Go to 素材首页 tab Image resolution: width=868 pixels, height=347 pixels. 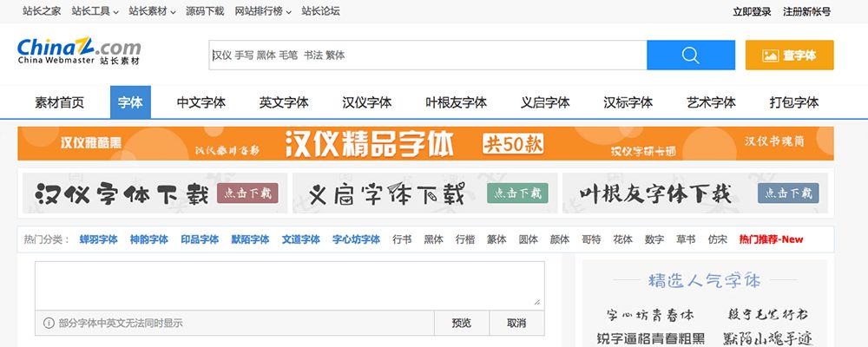pos(59,102)
